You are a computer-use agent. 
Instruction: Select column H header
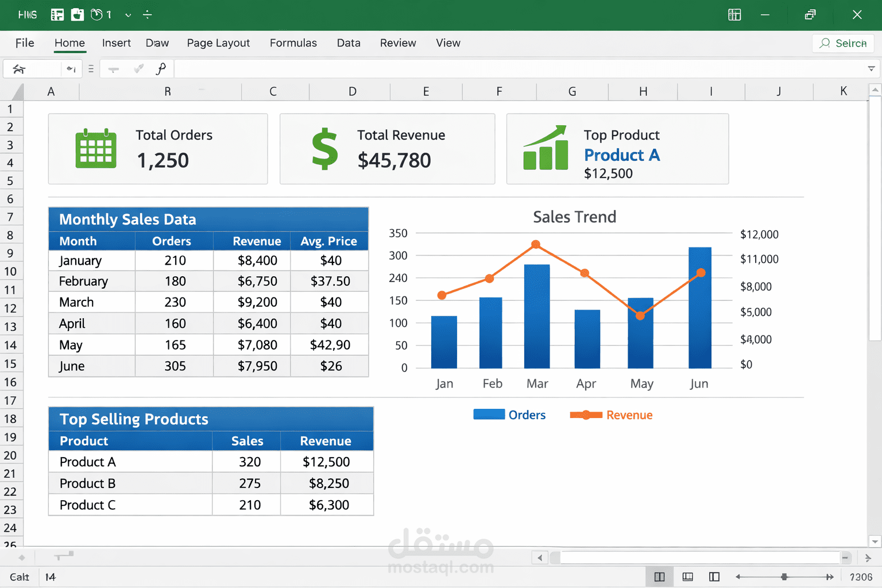[x=643, y=91]
